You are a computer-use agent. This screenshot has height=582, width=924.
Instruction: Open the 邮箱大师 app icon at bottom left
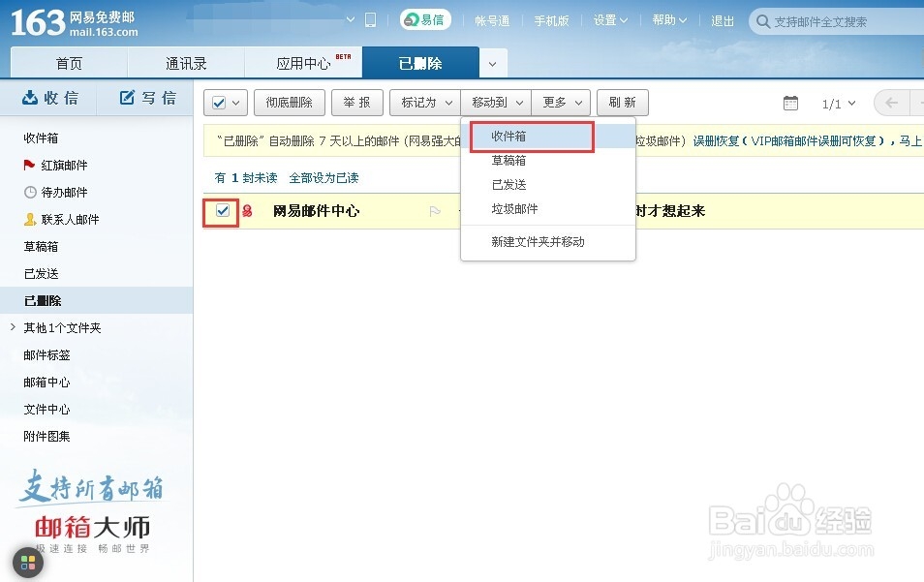tap(26, 562)
